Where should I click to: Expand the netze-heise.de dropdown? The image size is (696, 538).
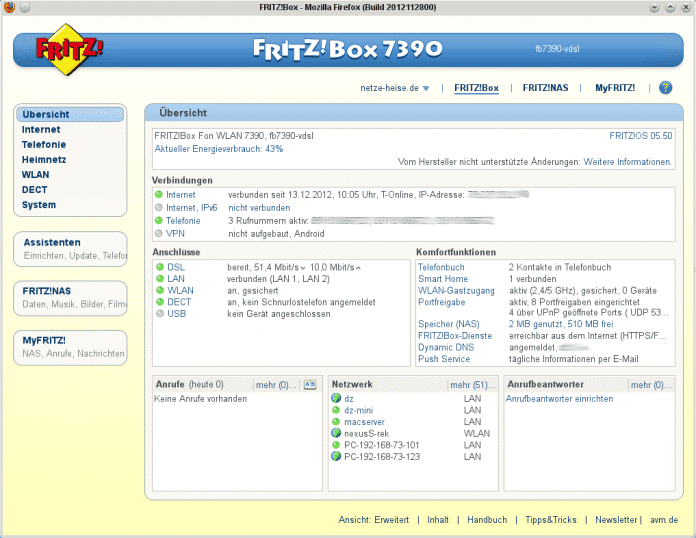pyautogui.click(x=395, y=88)
